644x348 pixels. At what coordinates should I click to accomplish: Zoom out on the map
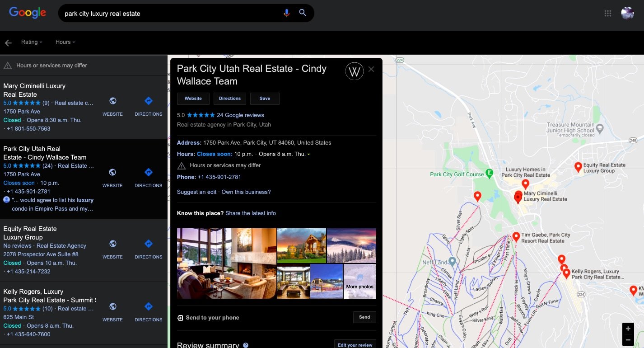tap(628, 340)
